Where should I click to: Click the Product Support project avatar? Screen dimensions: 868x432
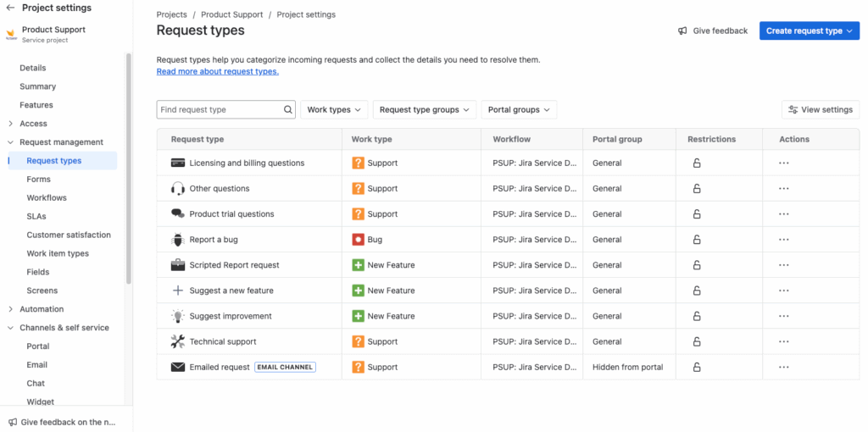(11, 34)
